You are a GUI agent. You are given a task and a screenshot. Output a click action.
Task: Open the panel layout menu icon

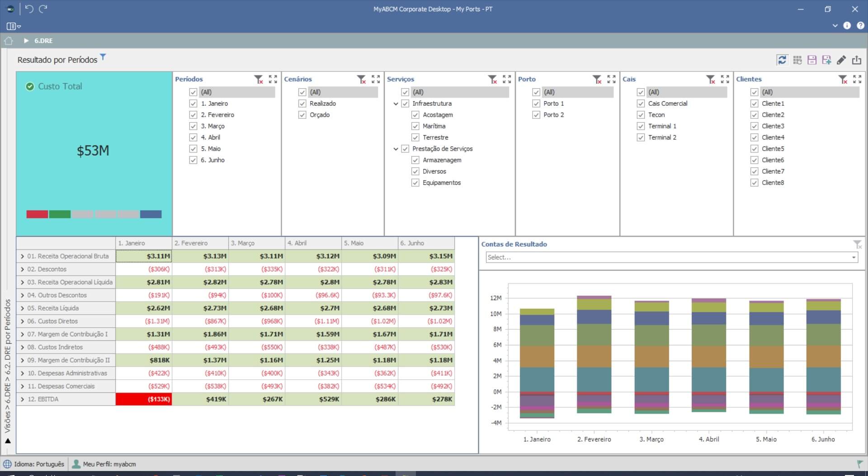click(14, 26)
